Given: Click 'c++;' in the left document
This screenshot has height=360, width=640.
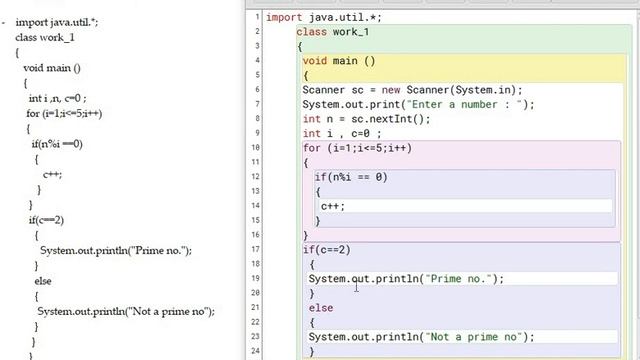Looking at the screenshot, I should pyautogui.click(x=53, y=175).
